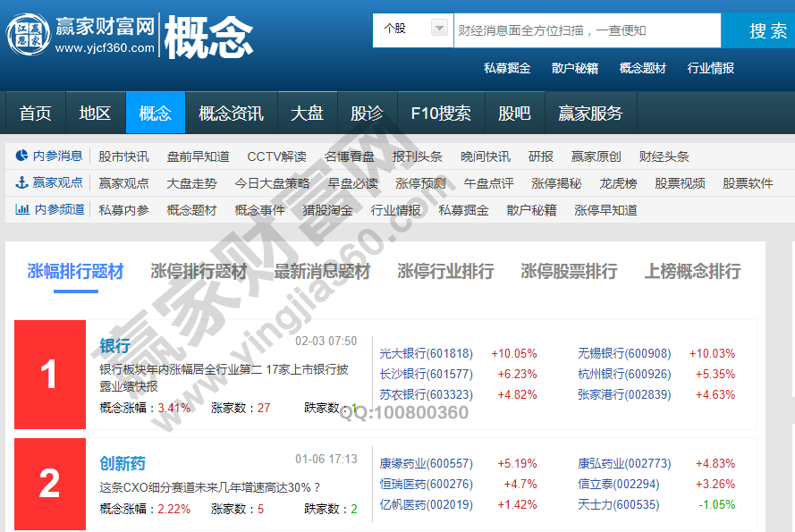
Task: Open the 创新药 concept title link
Action: coord(122,464)
